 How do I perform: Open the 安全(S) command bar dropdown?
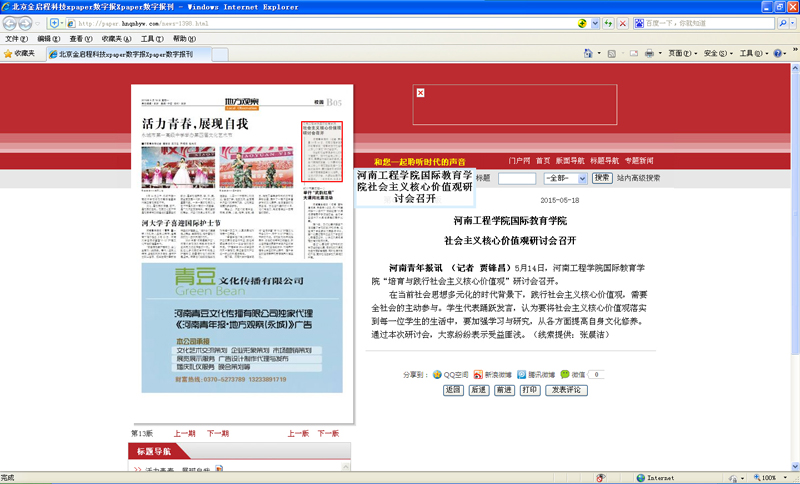(x=718, y=54)
